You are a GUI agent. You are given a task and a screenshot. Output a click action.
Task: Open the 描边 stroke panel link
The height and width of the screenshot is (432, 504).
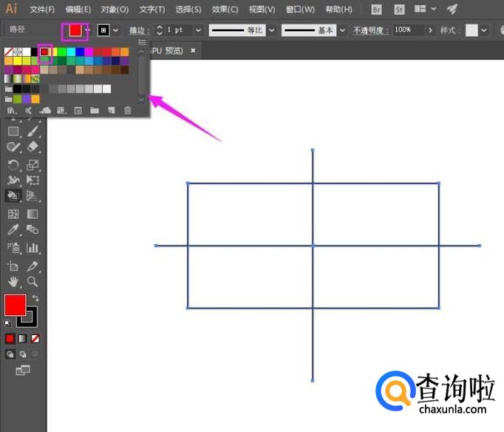140,30
